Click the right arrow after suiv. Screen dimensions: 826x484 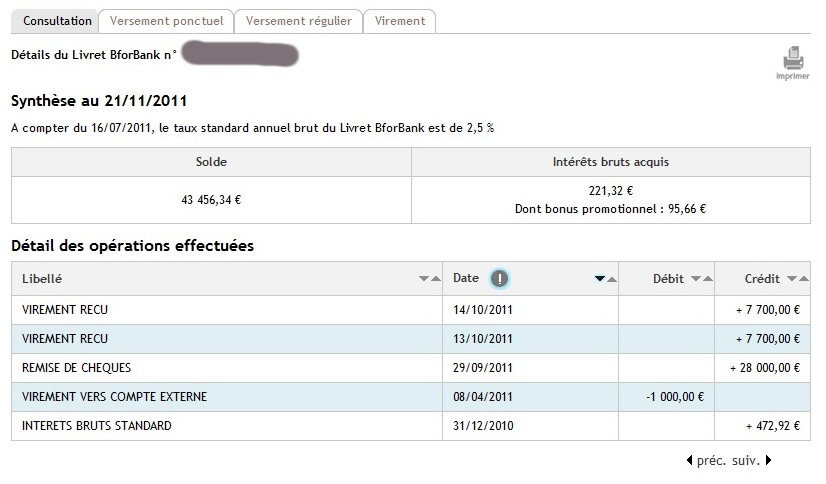768,460
